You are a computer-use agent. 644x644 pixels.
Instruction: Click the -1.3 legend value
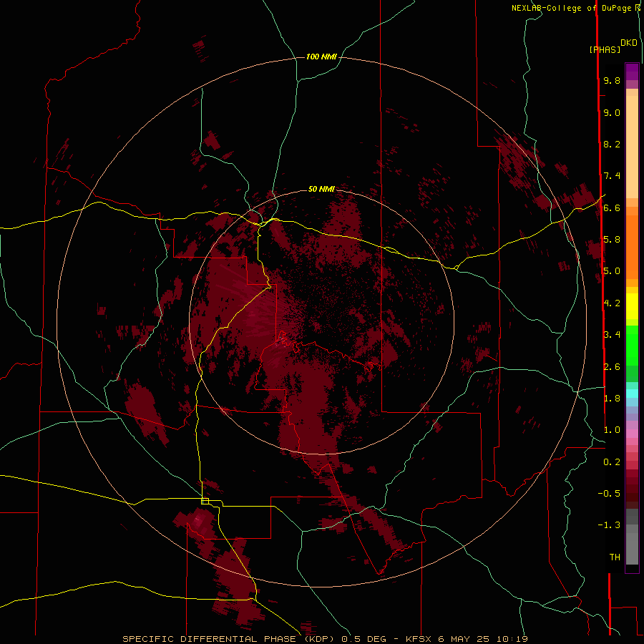pyautogui.click(x=609, y=525)
